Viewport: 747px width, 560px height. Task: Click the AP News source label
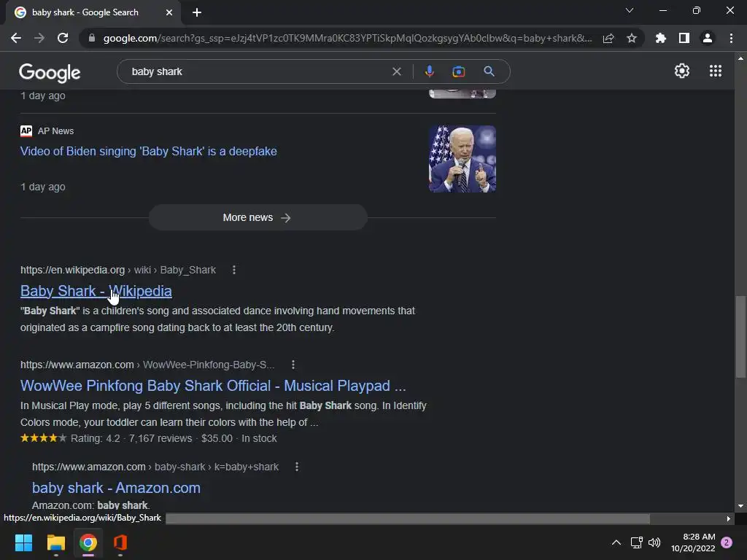55,131
